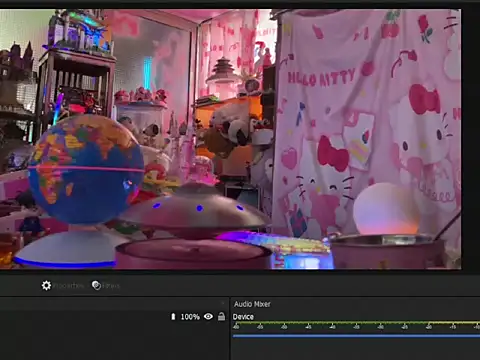Image resolution: width=480 pixels, height=360 pixels.
Task: Click the battery level icon
Action: [x=173, y=317]
